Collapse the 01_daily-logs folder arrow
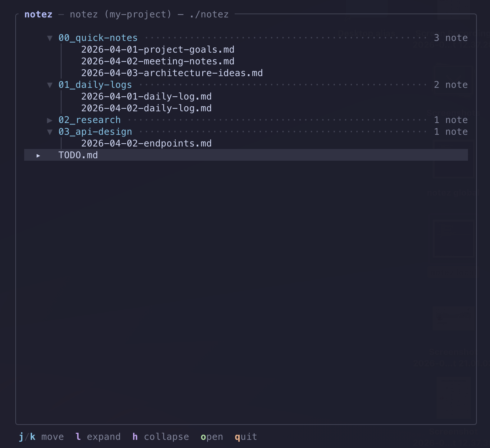The image size is (490, 448). [50, 85]
